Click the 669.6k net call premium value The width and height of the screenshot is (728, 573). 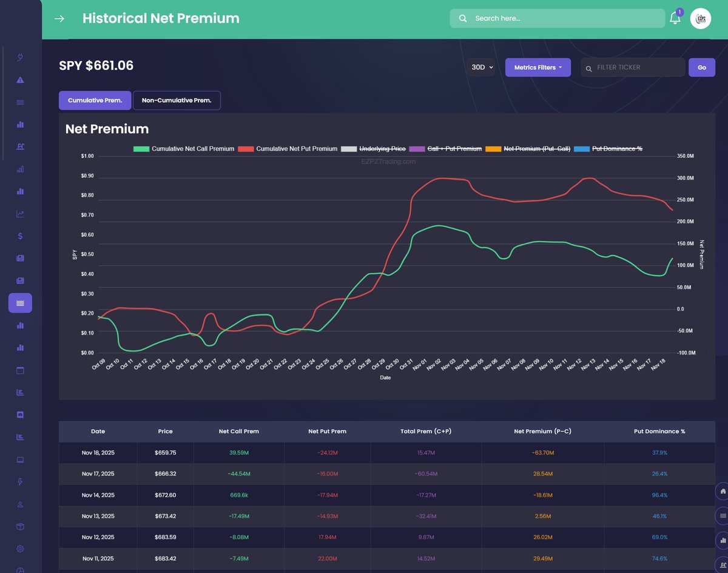coord(239,495)
